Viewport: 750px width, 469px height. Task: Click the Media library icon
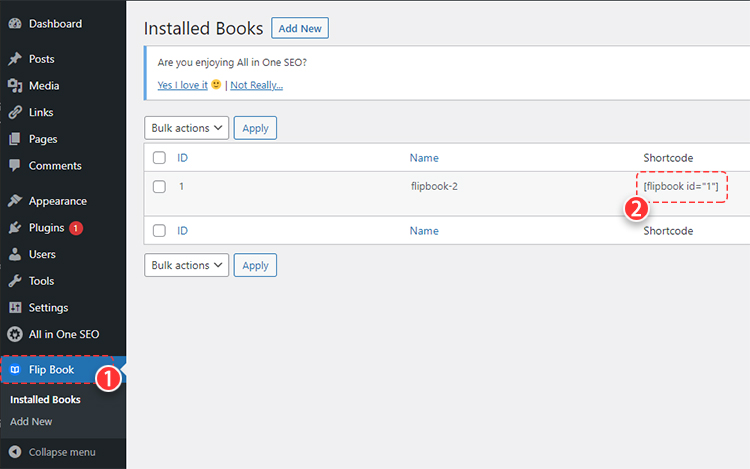[15, 86]
